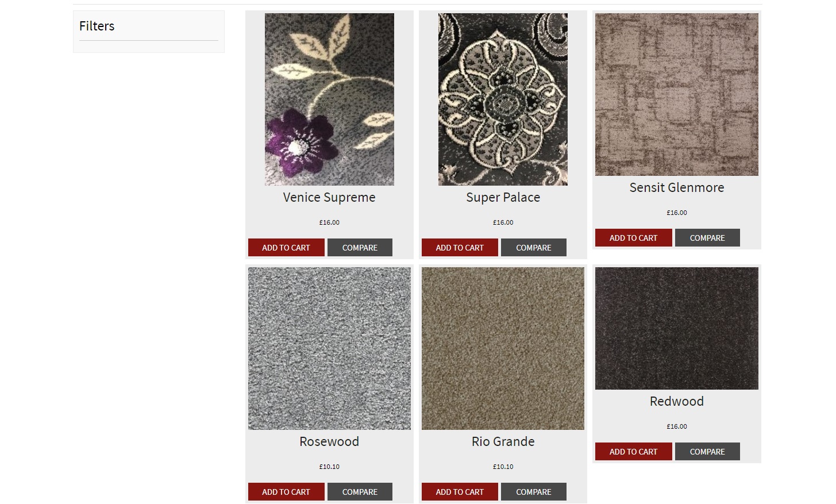Add Venice Supreme to cart
The image size is (836, 504).
tap(286, 248)
